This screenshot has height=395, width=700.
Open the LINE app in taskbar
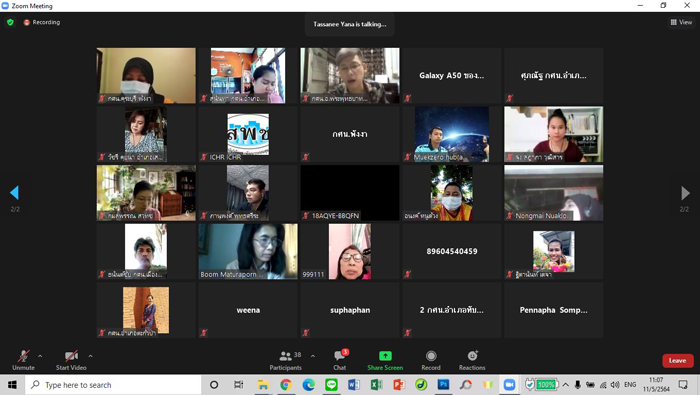point(331,385)
